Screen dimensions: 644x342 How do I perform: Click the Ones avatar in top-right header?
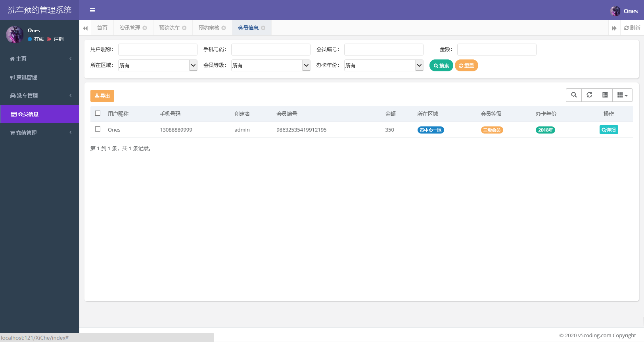point(615,11)
